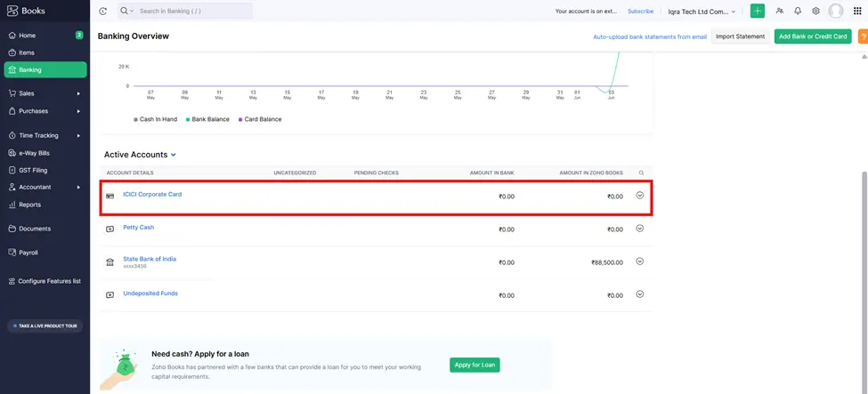
Task: Click the Items basket icon in sidebar
Action: 12,52
